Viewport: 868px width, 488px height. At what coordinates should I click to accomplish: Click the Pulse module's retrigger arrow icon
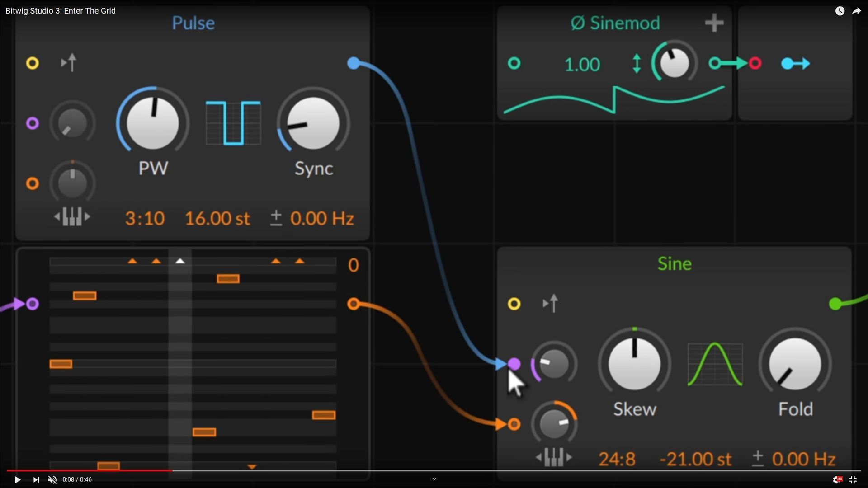(69, 63)
